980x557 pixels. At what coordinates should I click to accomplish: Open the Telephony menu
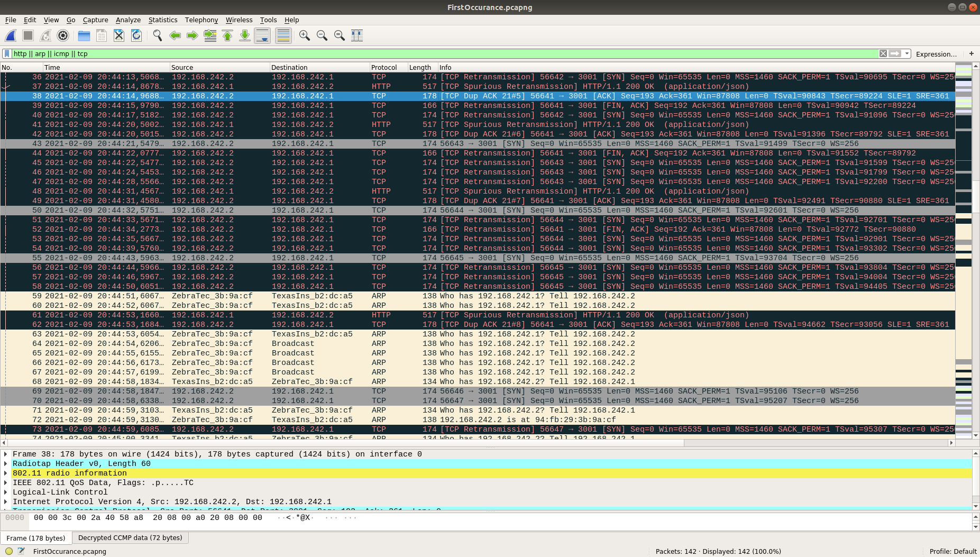click(202, 20)
